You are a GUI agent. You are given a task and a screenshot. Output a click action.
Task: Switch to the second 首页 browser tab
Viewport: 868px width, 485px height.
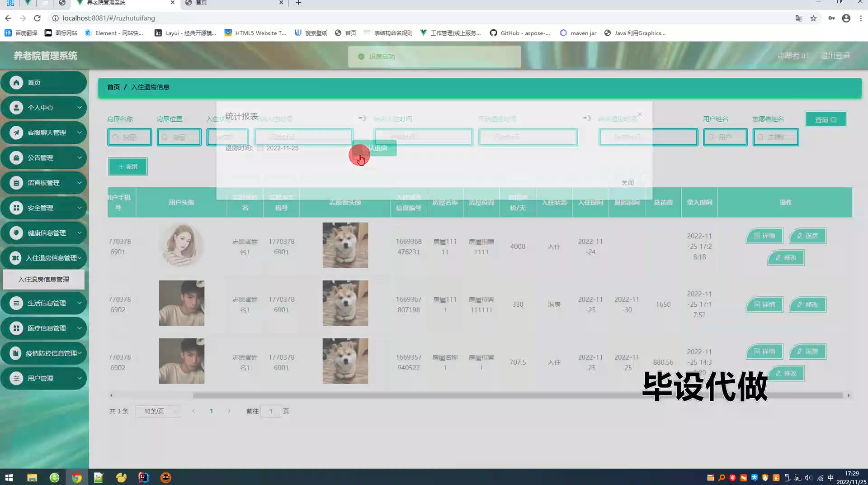[x=234, y=3]
